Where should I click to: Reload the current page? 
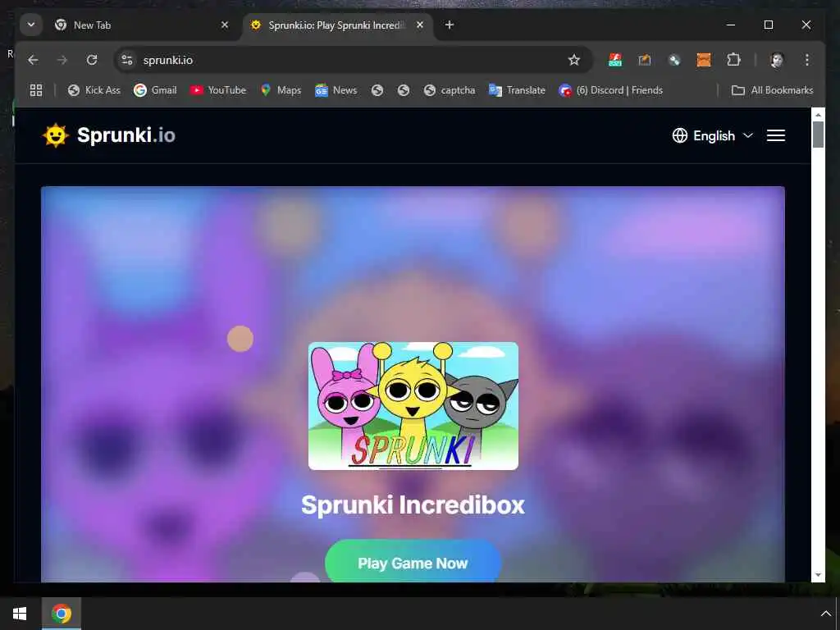click(92, 60)
